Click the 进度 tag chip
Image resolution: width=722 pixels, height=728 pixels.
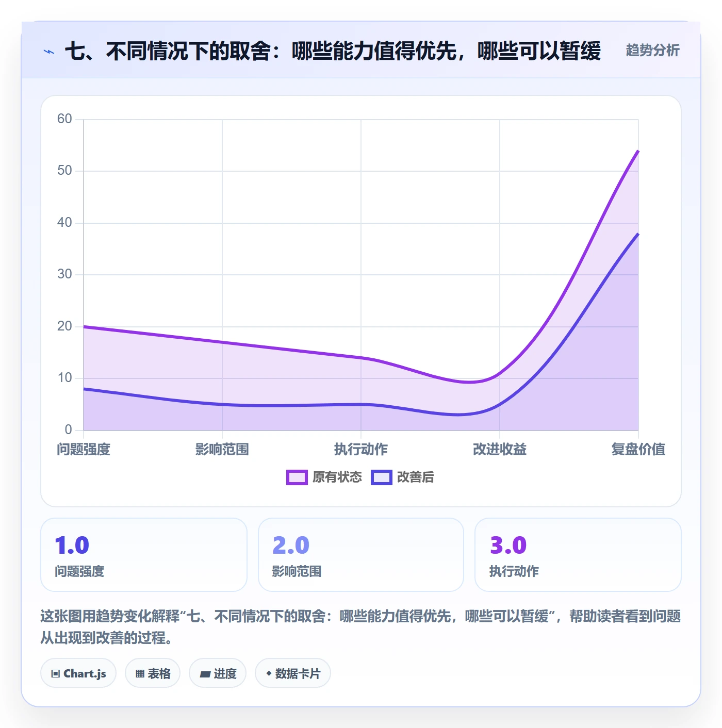[x=218, y=673]
